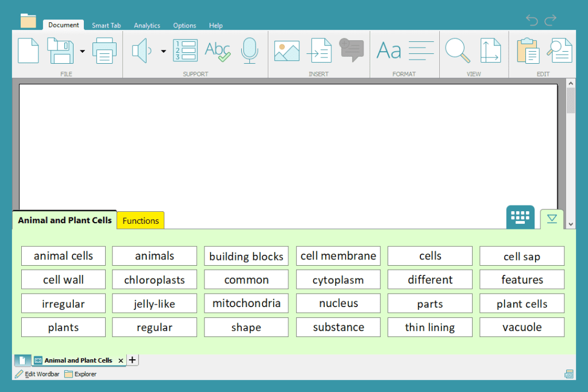
Task: Insert the word "cytoplasm"
Action: tap(338, 280)
